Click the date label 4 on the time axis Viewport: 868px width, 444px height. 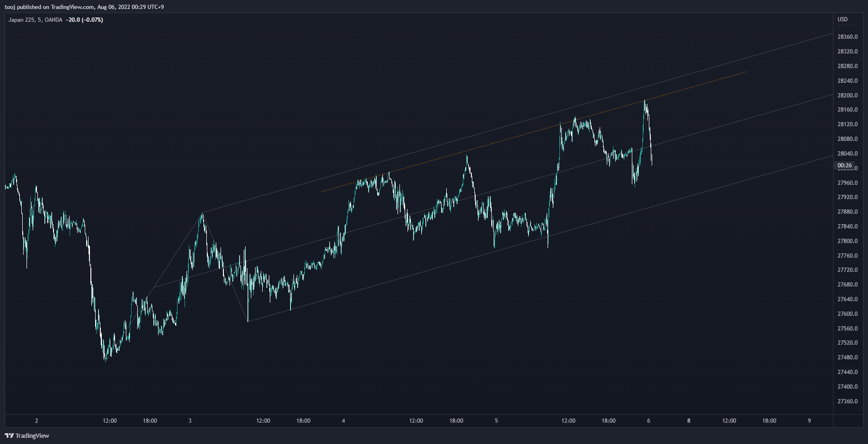tap(344, 421)
